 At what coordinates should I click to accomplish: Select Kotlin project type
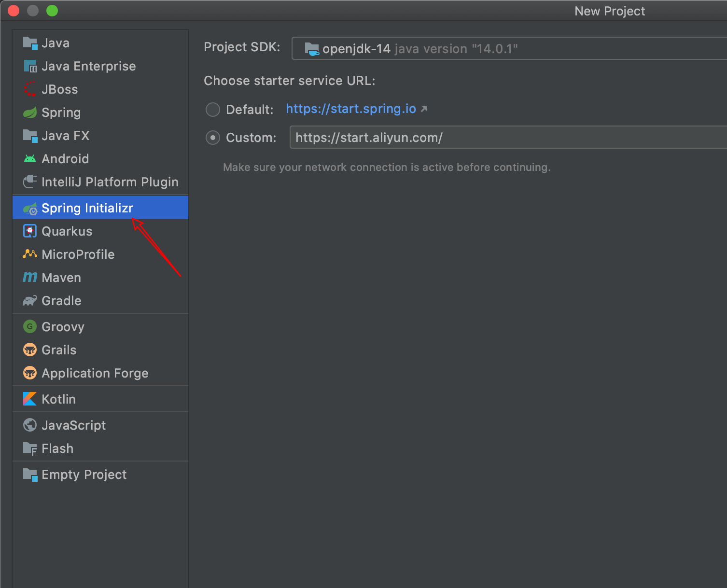100,399
